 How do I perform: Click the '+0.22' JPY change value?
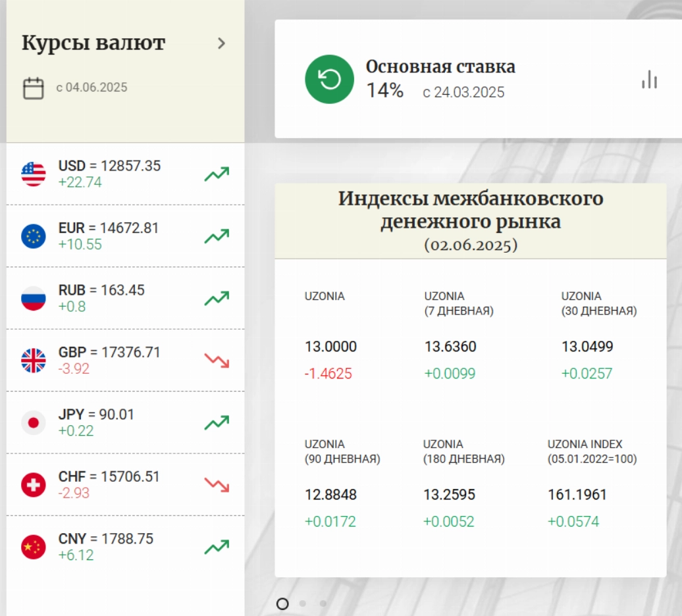click(76, 431)
